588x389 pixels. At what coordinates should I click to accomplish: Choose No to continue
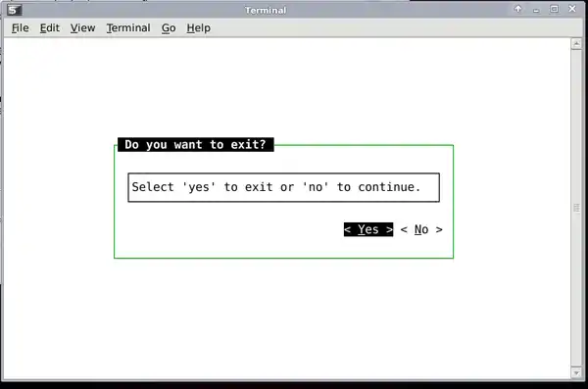click(421, 229)
